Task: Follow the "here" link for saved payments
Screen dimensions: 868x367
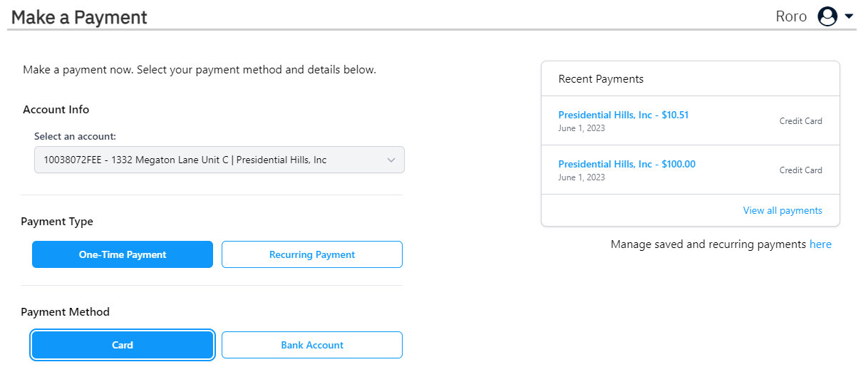Action: pos(820,244)
